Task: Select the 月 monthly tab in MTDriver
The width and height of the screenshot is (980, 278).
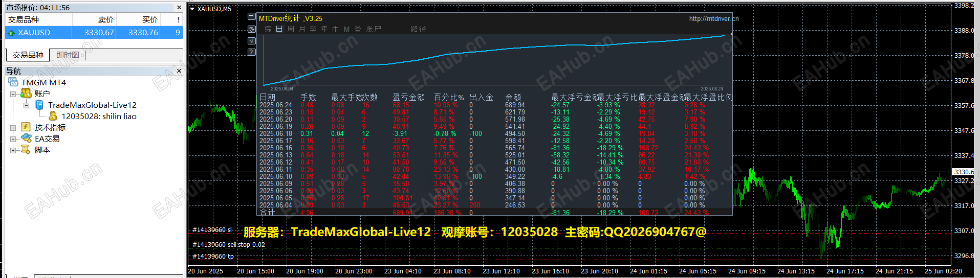Action: tap(302, 29)
